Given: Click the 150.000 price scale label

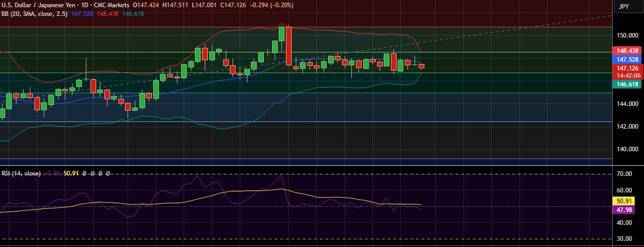Looking at the screenshot, I should [627, 36].
